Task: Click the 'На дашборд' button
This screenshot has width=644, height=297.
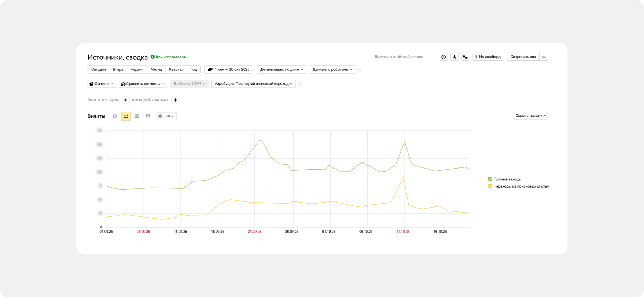Action: point(488,57)
